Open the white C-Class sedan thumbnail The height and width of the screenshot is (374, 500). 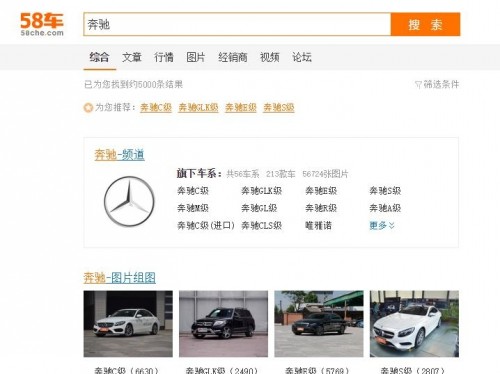(128, 324)
